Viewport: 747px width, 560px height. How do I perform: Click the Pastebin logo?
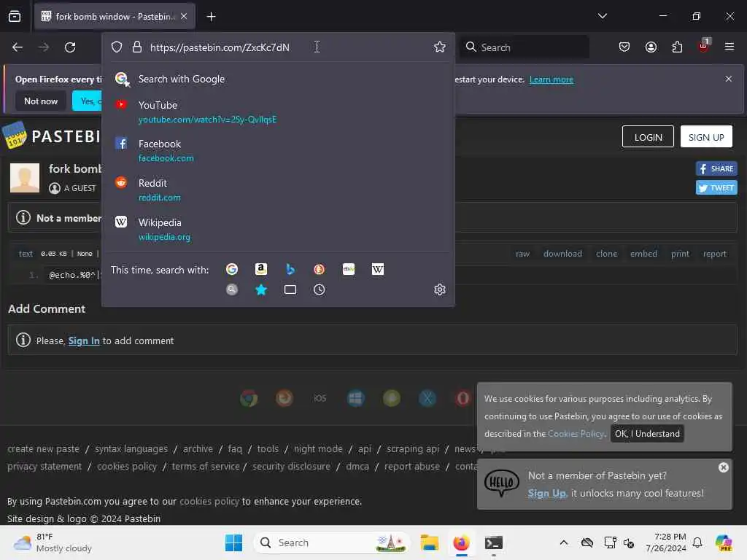(53, 136)
